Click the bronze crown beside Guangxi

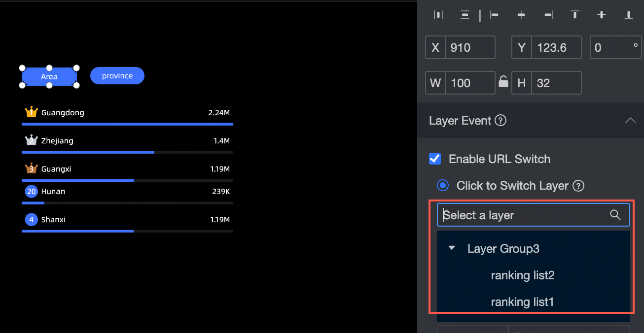pyautogui.click(x=31, y=168)
